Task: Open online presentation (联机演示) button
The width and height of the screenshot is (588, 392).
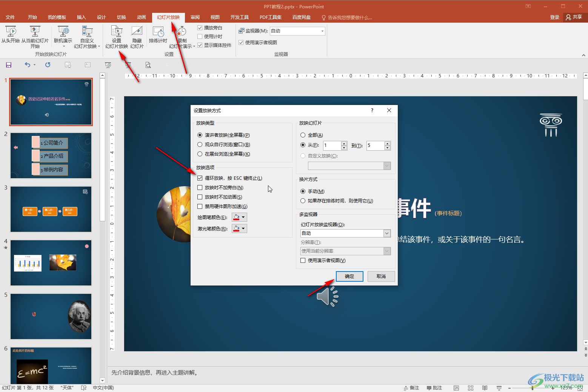Action: [63, 36]
